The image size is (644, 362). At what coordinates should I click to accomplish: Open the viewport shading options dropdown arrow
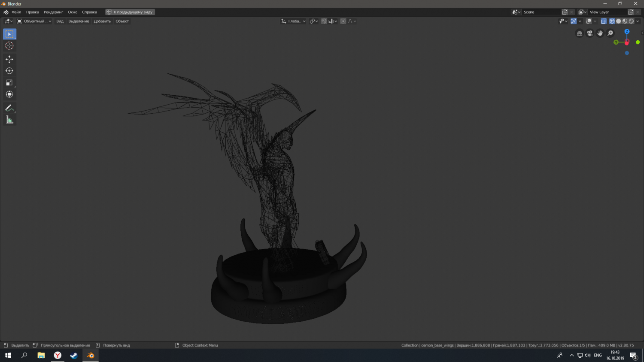tap(638, 21)
